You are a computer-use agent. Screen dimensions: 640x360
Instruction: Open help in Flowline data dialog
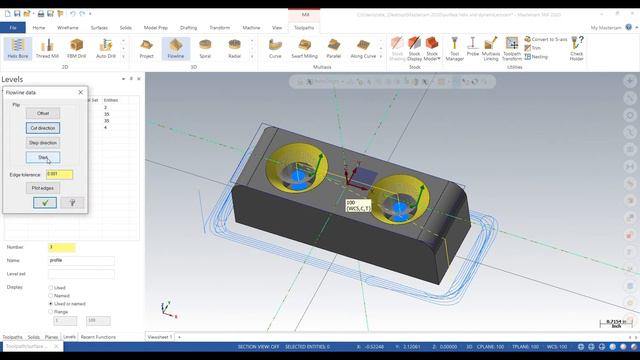coord(72,202)
